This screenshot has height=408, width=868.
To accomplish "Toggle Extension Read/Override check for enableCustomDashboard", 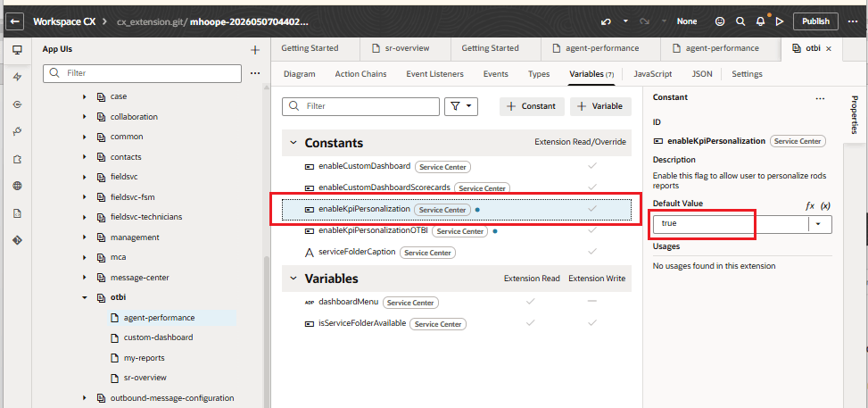I will [x=592, y=165].
